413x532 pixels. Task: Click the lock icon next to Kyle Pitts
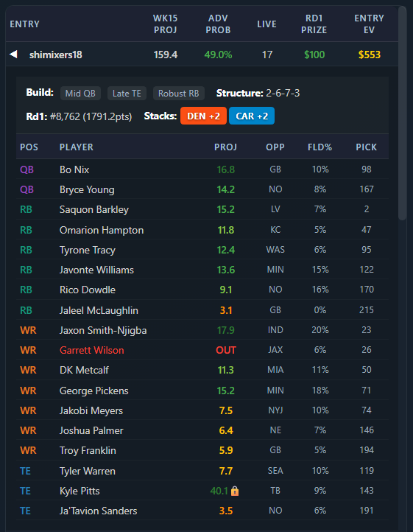coord(235,491)
